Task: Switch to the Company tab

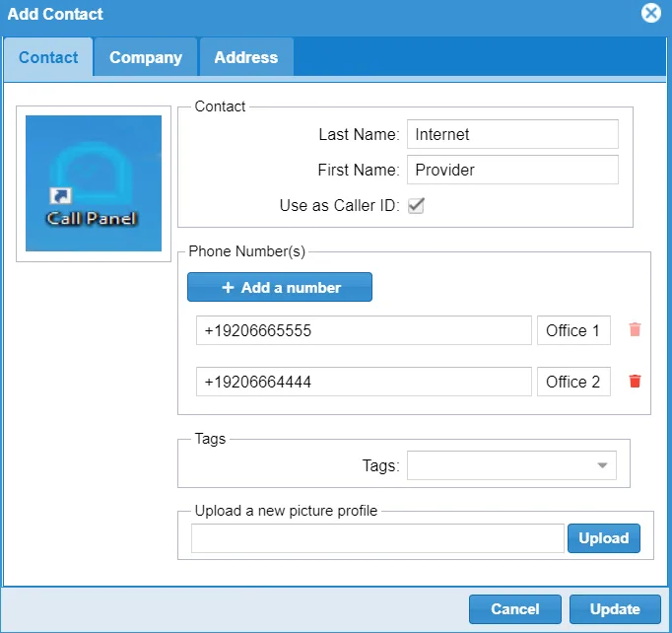Action: tap(146, 57)
